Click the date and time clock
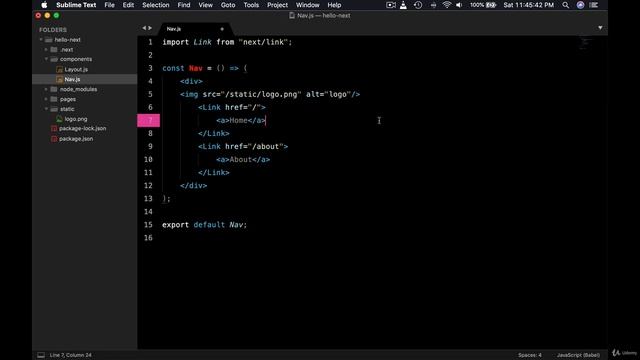Viewport: 640px width, 360px height. point(529,5)
